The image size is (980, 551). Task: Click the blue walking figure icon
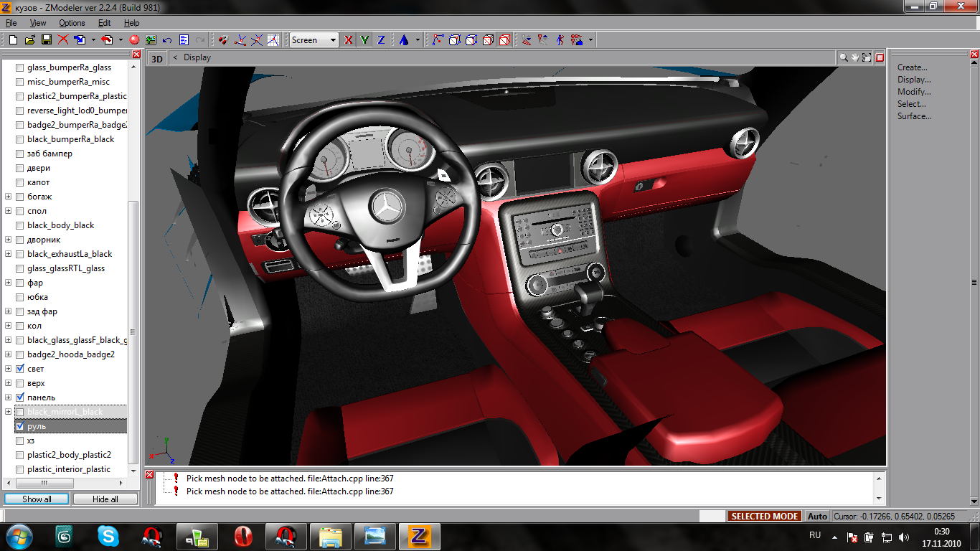click(x=560, y=40)
